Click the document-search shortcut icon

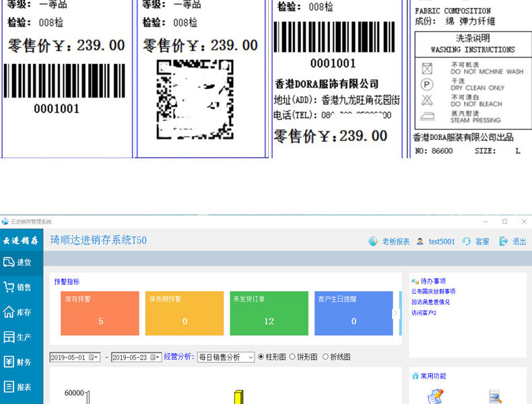point(496,397)
